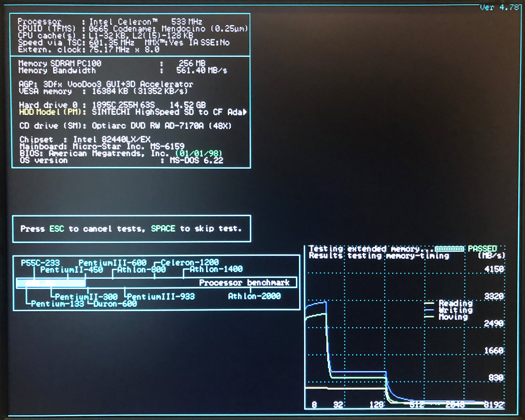Image resolution: width=525 pixels, height=420 pixels.
Task: Select the Moving legend line swatch
Action: (x=429, y=317)
